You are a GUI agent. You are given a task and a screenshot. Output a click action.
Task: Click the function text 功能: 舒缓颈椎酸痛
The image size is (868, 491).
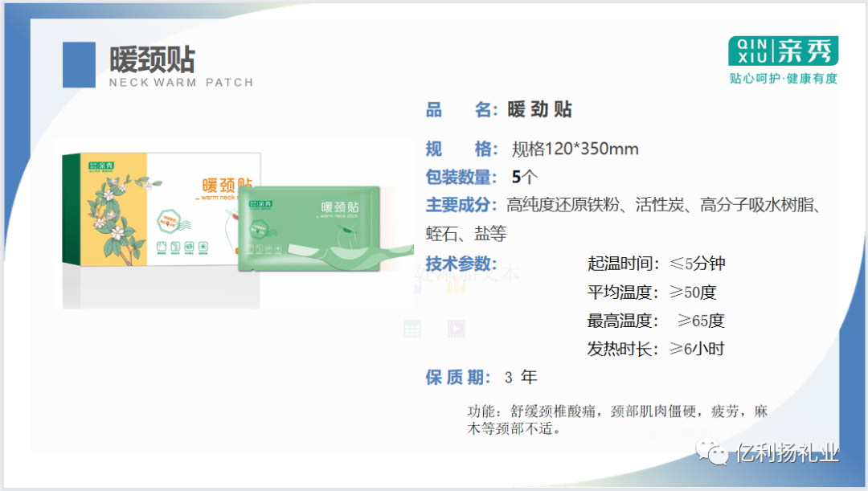pos(532,411)
